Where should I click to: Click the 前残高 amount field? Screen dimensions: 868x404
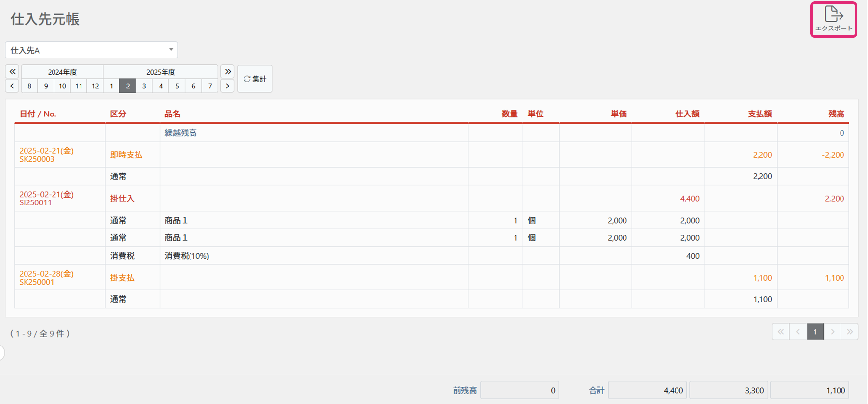pyautogui.click(x=519, y=390)
